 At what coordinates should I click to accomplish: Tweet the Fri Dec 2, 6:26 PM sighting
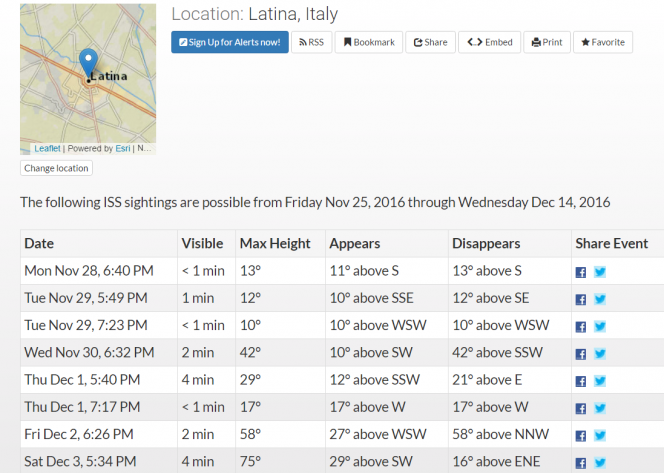(x=600, y=435)
